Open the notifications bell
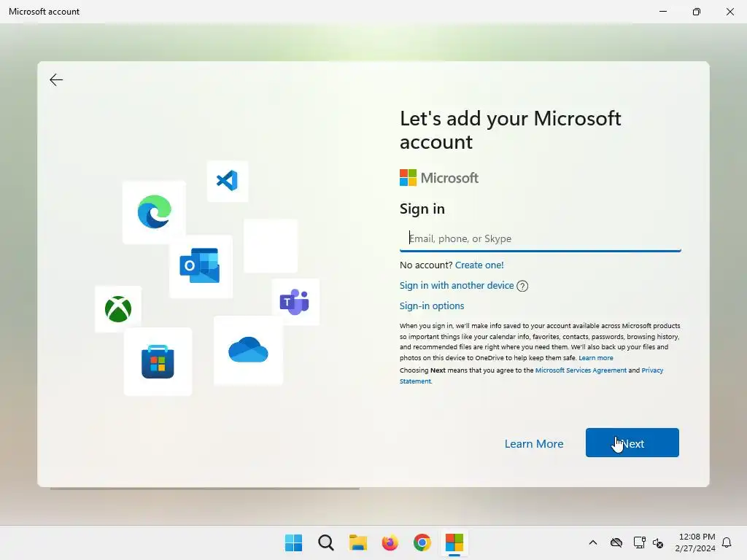The width and height of the screenshot is (747, 560). [727, 542]
